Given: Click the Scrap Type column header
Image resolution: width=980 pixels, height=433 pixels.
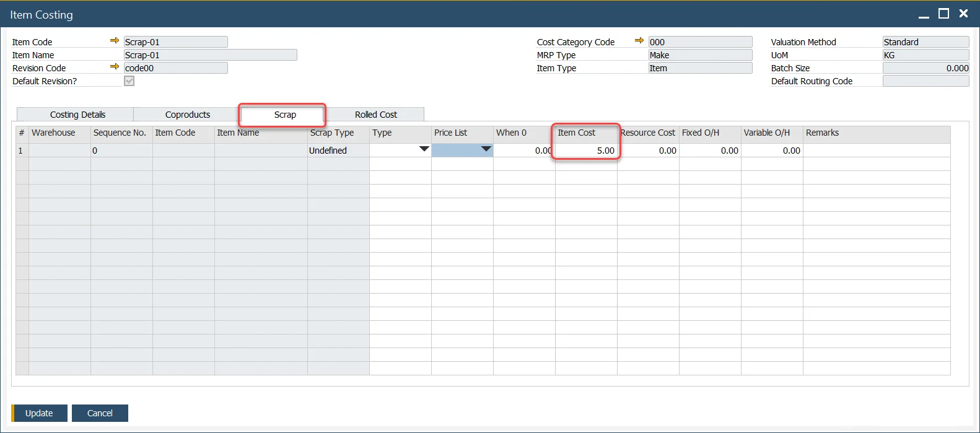Looking at the screenshot, I should tap(338, 133).
